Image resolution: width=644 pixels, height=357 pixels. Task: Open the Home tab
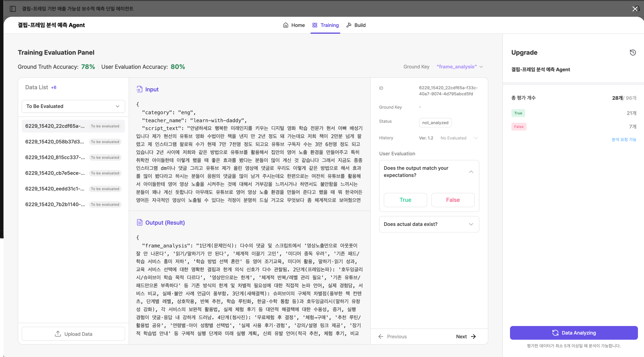294,25
